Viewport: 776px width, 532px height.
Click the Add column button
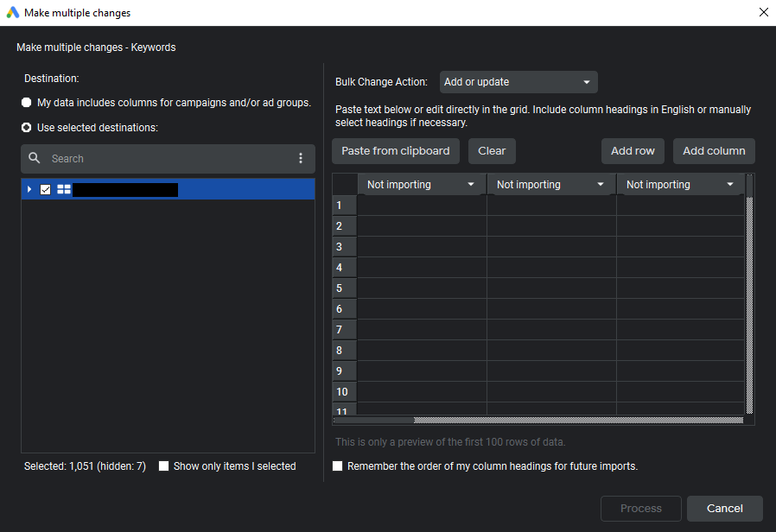714,151
